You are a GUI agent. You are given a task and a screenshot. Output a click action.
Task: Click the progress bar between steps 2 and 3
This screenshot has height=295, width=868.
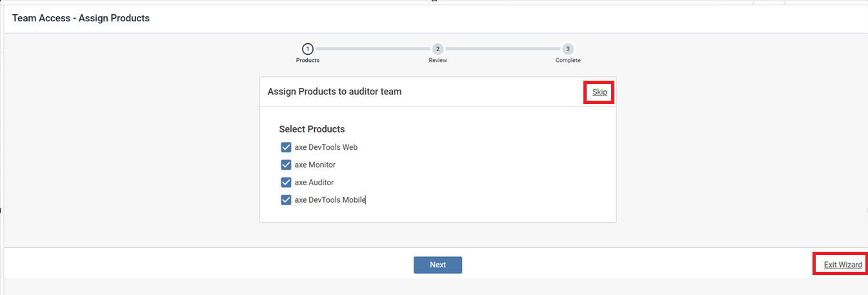click(502, 49)
